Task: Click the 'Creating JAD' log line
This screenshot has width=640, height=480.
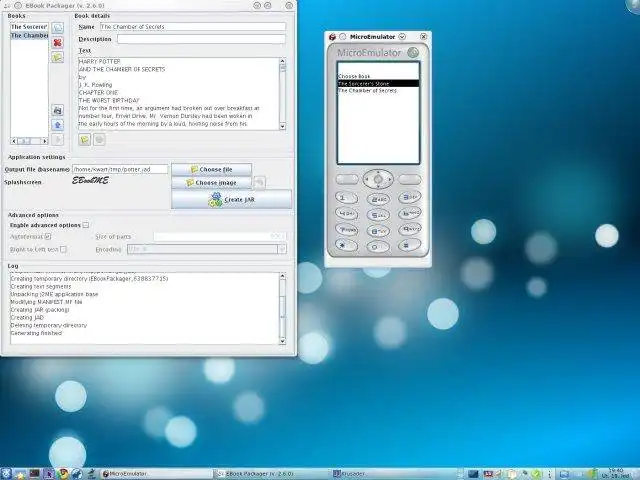Action: [27, 318]
